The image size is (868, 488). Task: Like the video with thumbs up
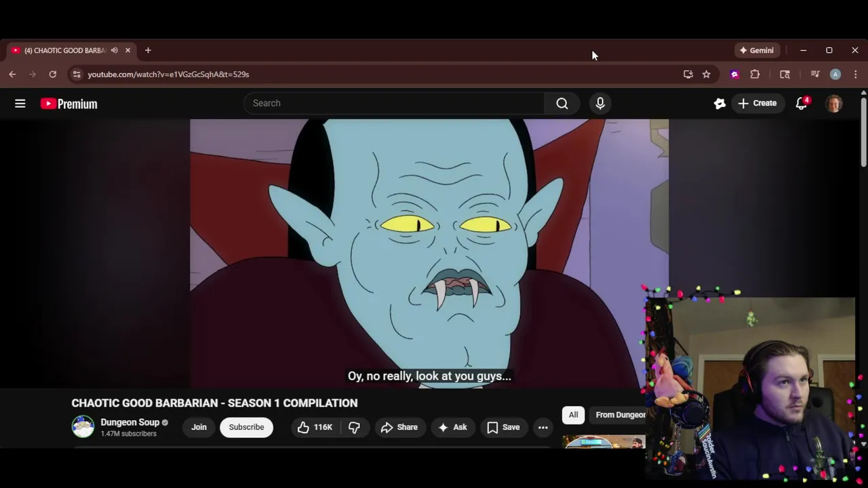click(x=315, y=427)
